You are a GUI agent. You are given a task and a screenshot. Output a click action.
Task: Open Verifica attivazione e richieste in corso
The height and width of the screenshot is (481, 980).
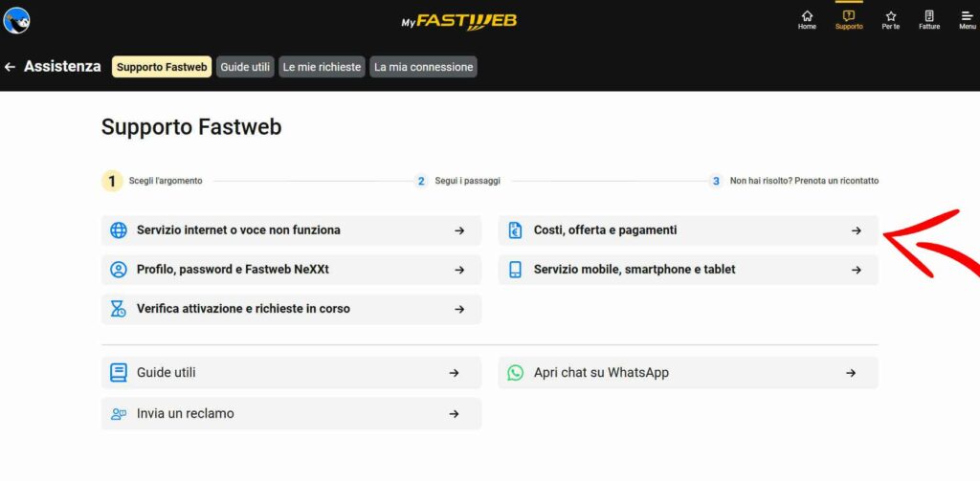(x=291, y=309)
